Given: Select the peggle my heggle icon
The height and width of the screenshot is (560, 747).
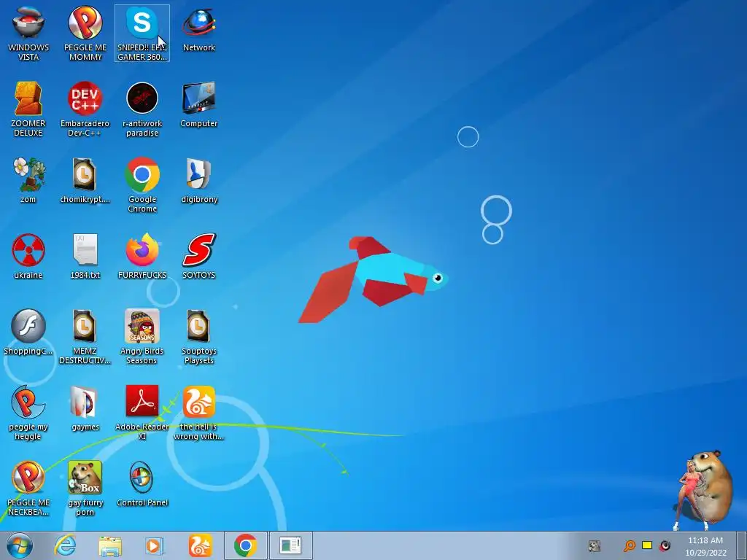Looking at the screenshot, I should [28, 413].
